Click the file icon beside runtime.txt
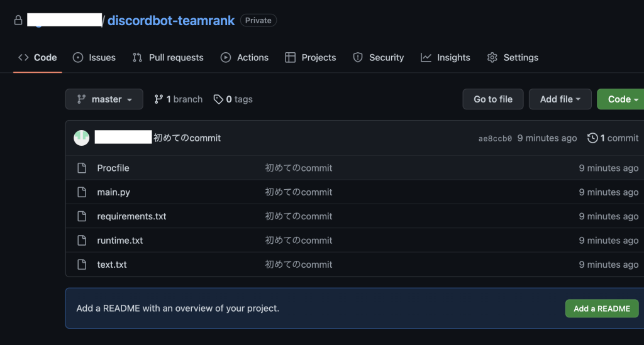The width and height of the screenshot is (644, 345). 82,241
